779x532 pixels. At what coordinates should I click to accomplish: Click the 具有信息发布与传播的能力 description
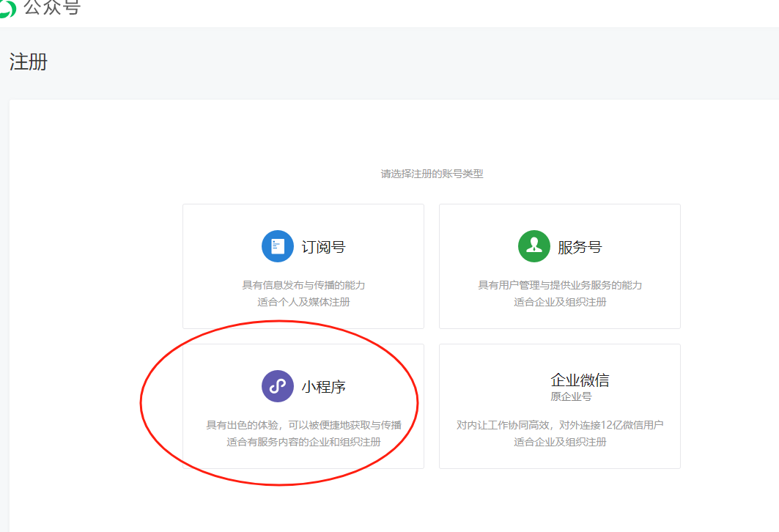coord(303,285)
